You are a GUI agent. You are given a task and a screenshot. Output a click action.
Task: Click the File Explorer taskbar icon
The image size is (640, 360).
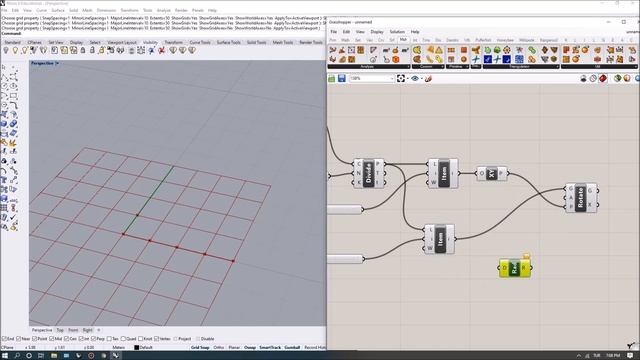tap(54, 356)
